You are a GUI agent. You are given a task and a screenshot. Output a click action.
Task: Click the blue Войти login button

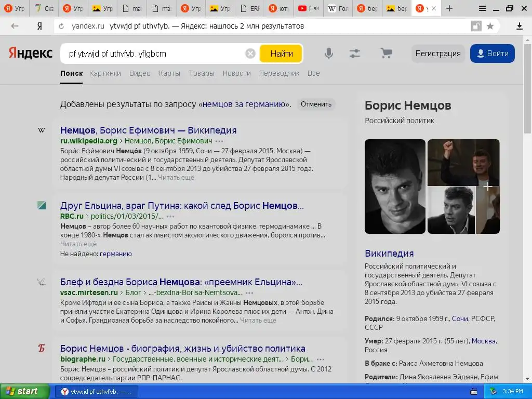[493, 54]
